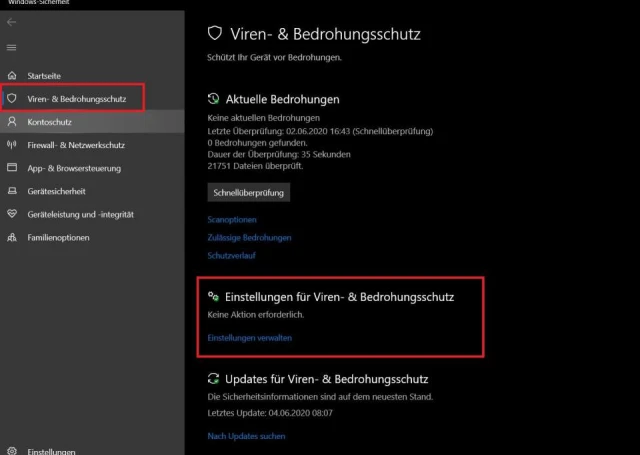Image resolution: width=640 pixels, height=455 pixels.
Task: Select Viren- & Bedrohungsschutz sidebar label
Action: 77,99
